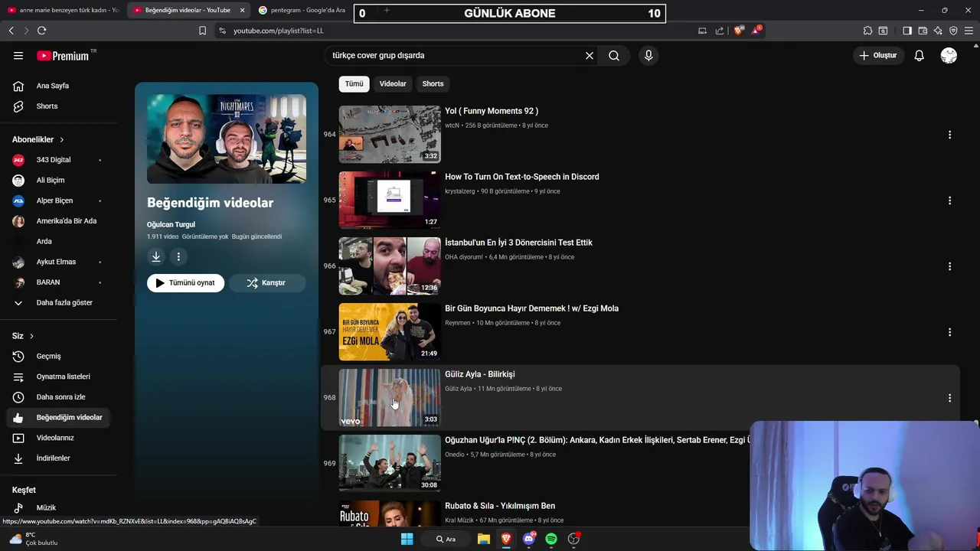Click the Brave Shields lion icon

point(739,31)
